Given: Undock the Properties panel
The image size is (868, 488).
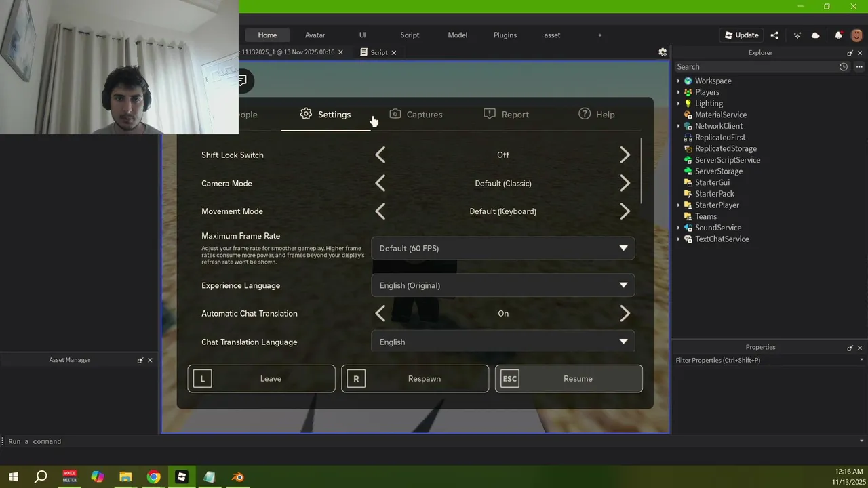Looking at the screenshot, I should pyautogui.click(x=850, y=348).
